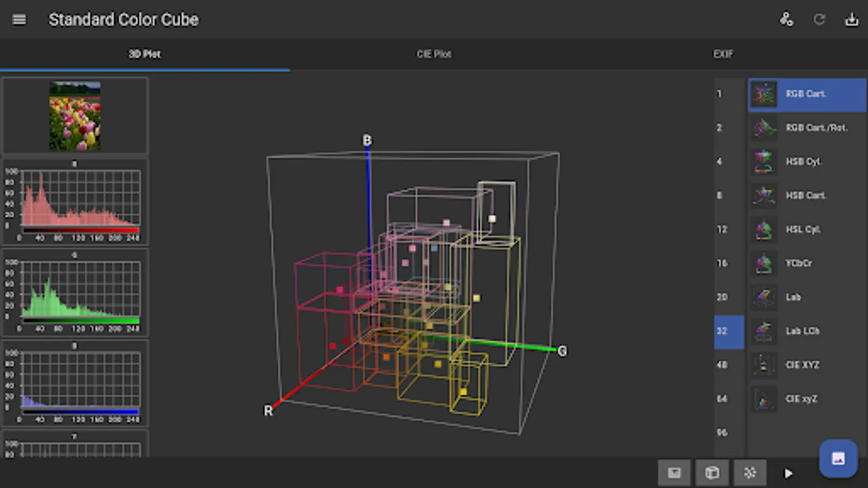868x488 pixels.
Task: Select the YCbCr color space option
Action: point(807,264)
